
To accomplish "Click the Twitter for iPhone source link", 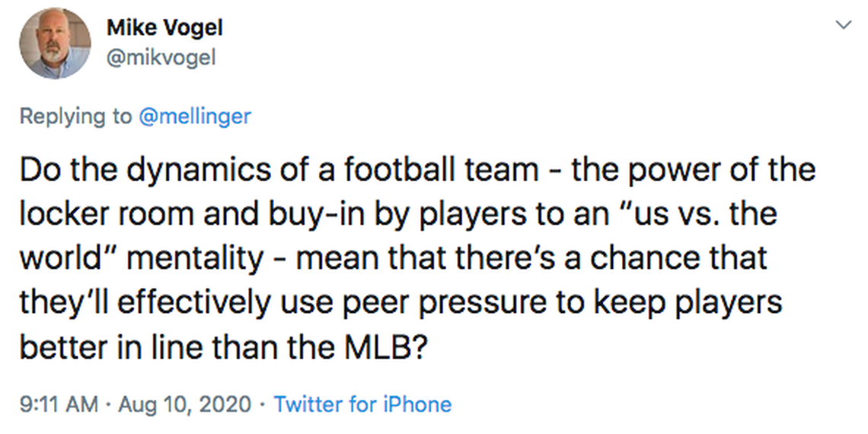I will (362, 404).
